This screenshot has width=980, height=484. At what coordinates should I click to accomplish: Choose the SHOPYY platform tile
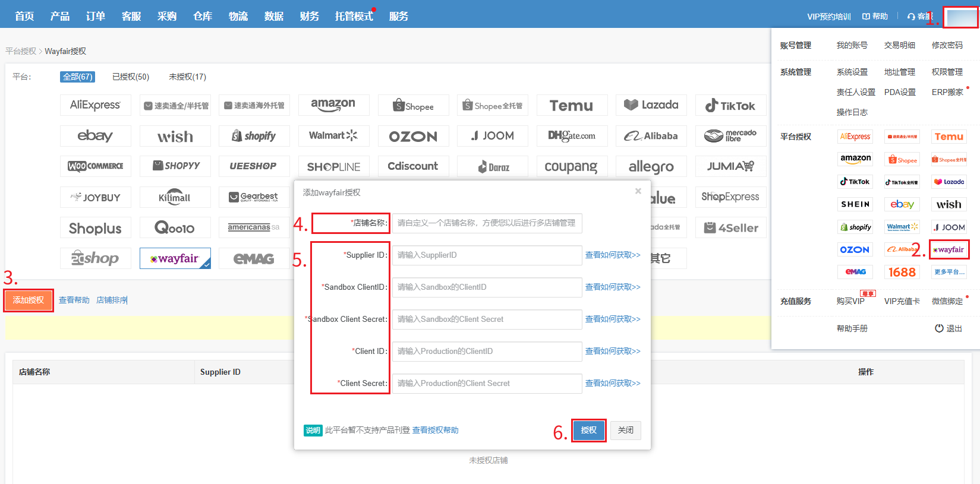175,166
